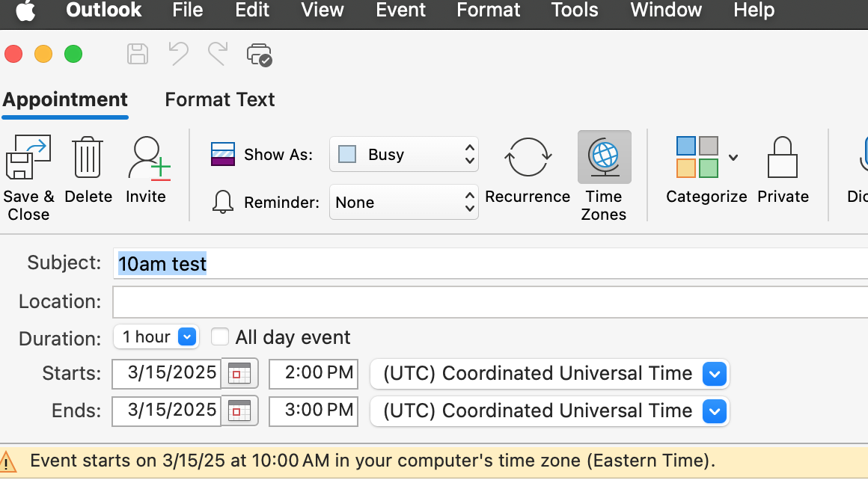
Task: Click the warning icon in yellow banner
Action: (7, 462)
